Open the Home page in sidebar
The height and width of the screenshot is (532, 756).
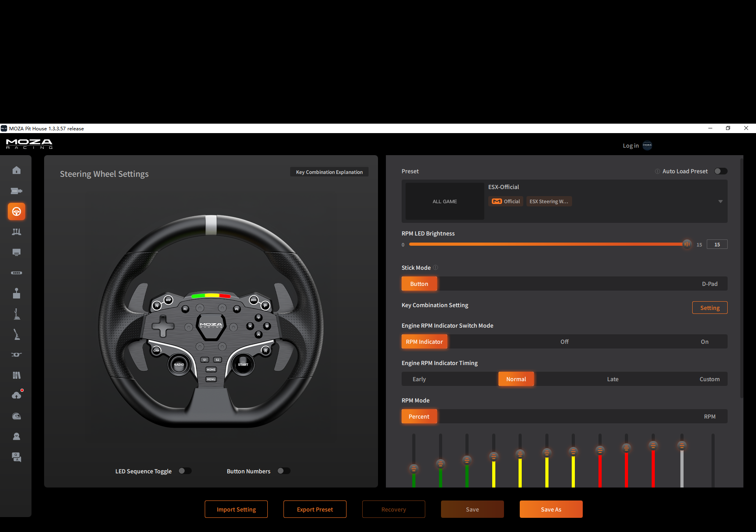click(x=16, y=170)
